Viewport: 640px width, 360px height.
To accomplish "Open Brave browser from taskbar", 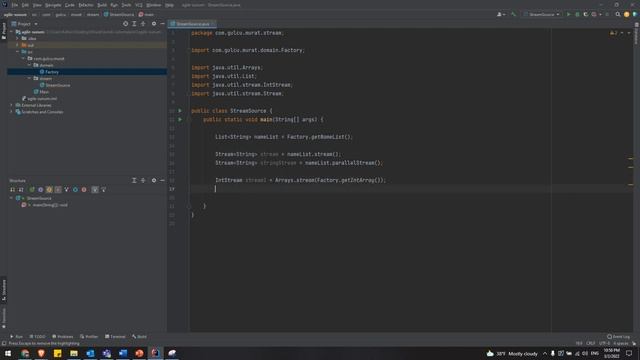I will click(x=41, y=353).
